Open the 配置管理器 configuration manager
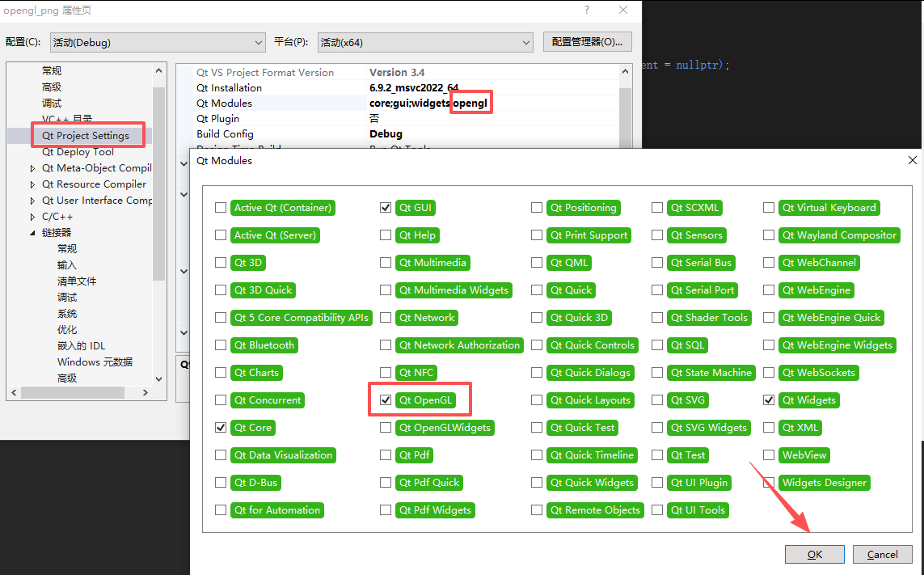Viewport: 924px width, 575px height. pyautogui.click(x=587, y=42)
